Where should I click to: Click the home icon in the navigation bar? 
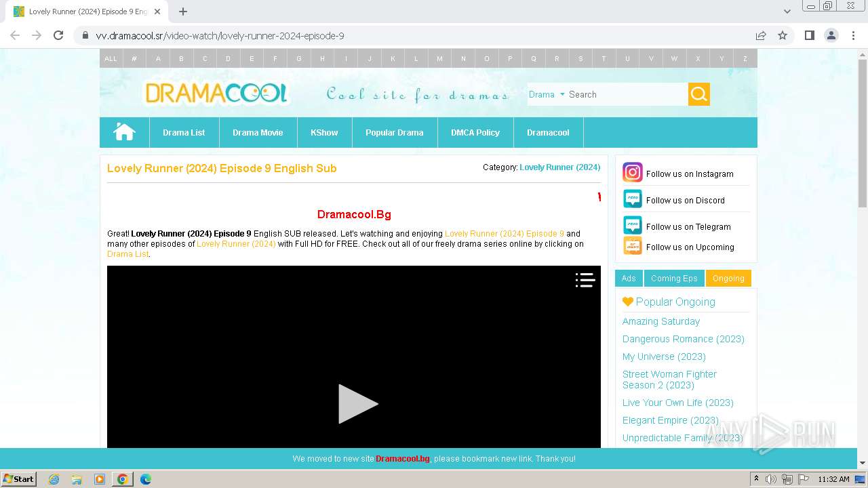pyautogui.click(x=124, y=132)
